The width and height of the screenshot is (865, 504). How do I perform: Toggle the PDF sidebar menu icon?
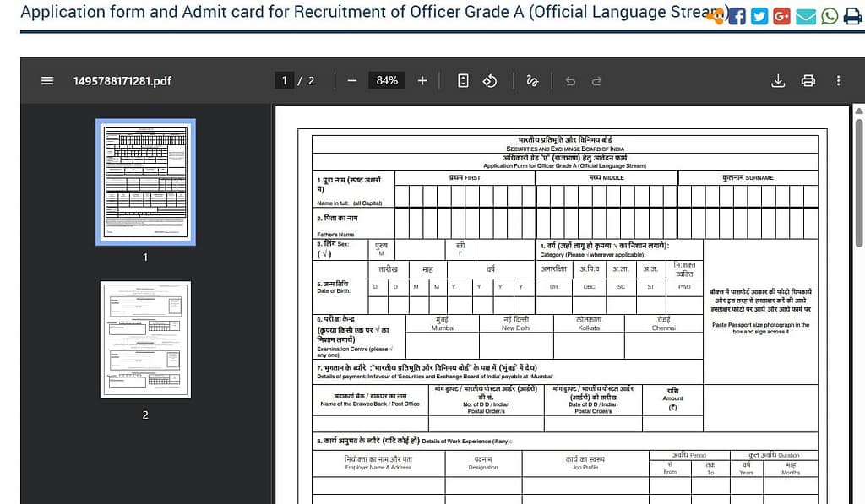[x=47, y=81]
